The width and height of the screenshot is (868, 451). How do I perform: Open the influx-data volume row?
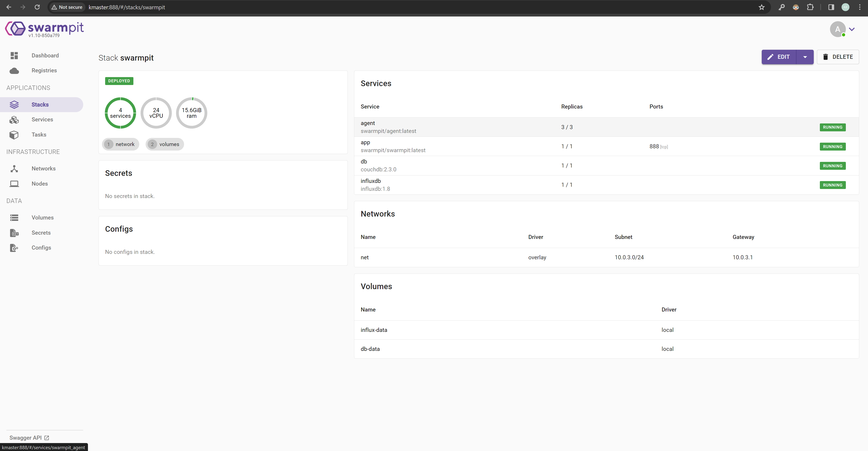tap(374, 330)
